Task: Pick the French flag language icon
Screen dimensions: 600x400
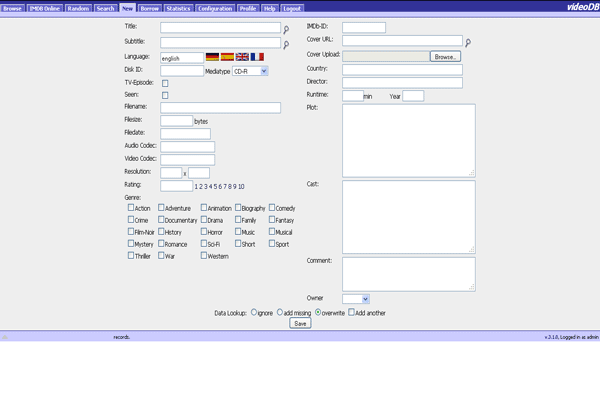Action: pyautogui.click(x=257, y=58)
